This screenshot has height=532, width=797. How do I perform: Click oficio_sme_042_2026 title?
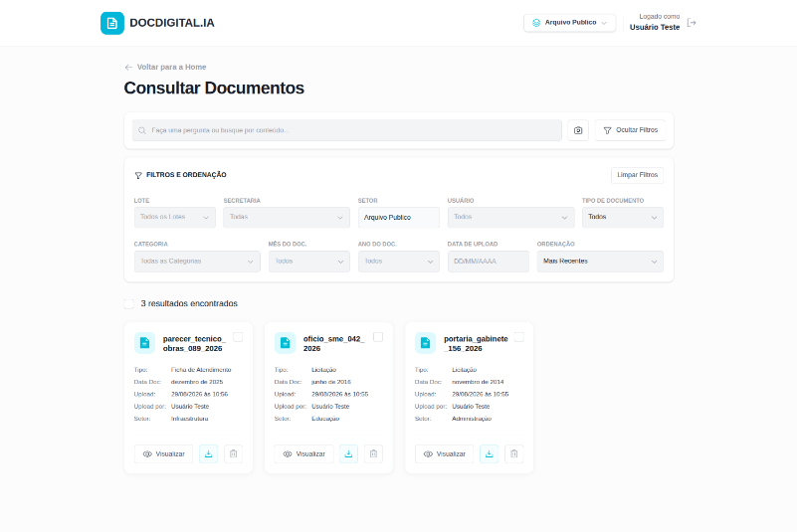[334, 343]
